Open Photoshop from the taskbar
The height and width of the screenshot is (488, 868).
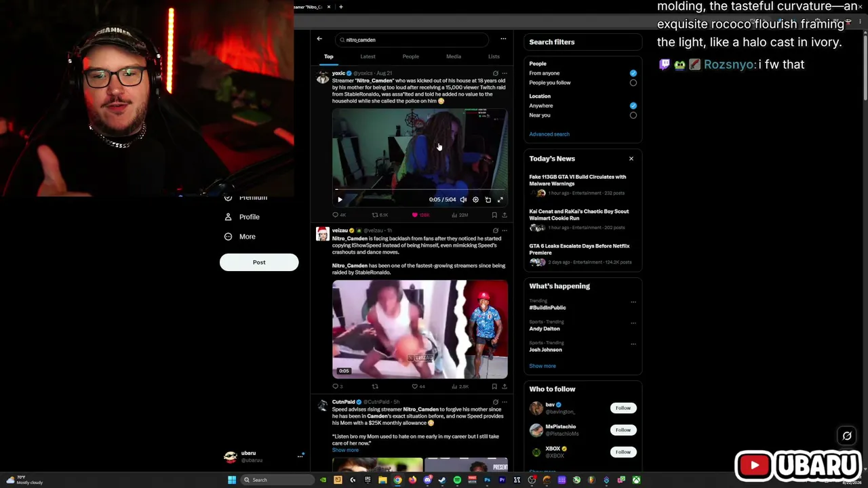coord(487,480)
